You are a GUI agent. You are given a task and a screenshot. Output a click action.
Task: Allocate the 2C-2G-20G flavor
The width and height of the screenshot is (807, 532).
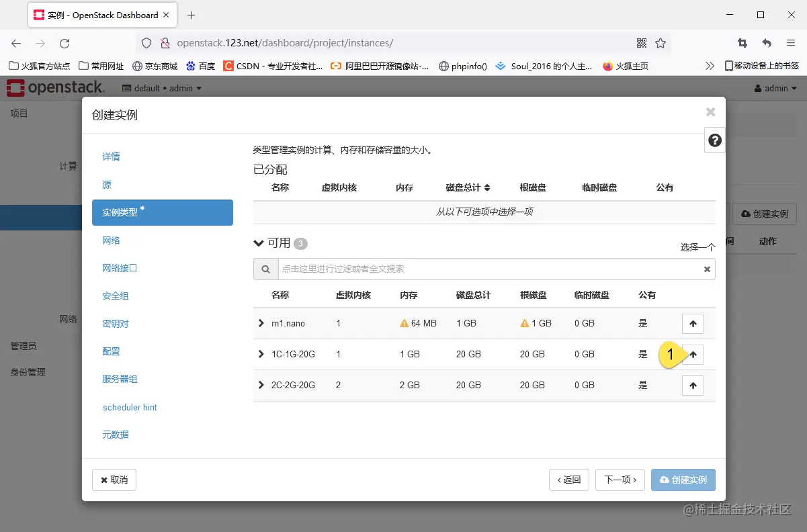point(693,385)
